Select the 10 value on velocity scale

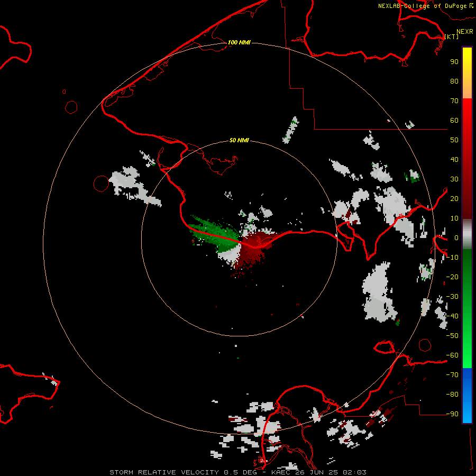[454, 218]
